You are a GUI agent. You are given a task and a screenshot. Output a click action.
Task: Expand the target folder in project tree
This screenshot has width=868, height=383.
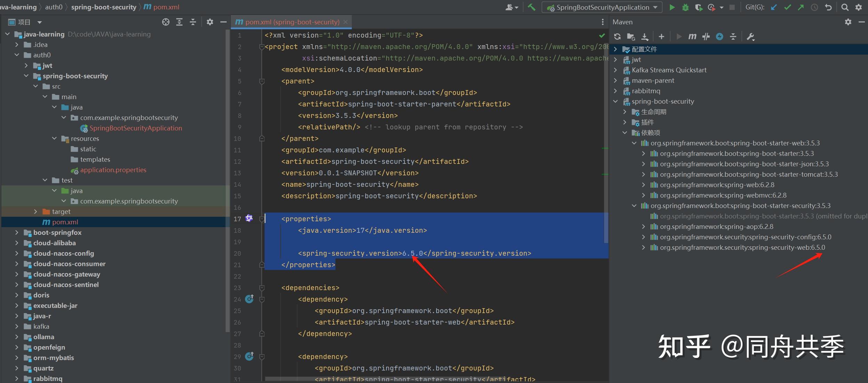35,212
